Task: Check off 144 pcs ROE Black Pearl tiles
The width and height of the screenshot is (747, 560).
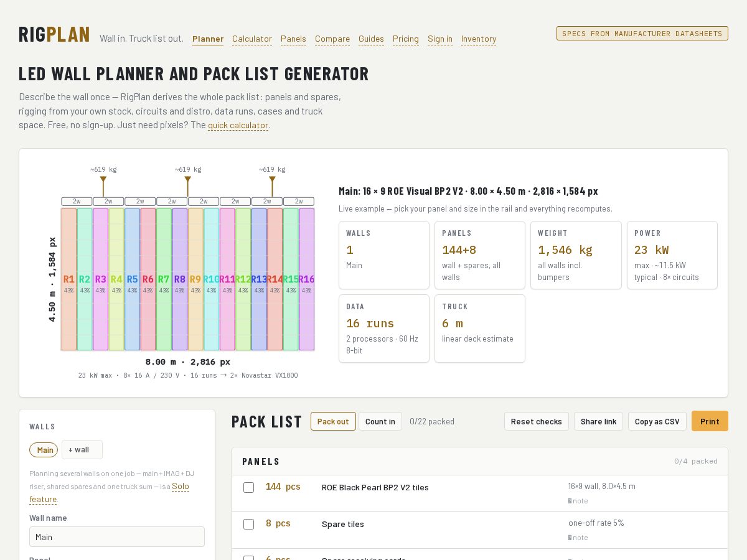Action: [248, 487]
